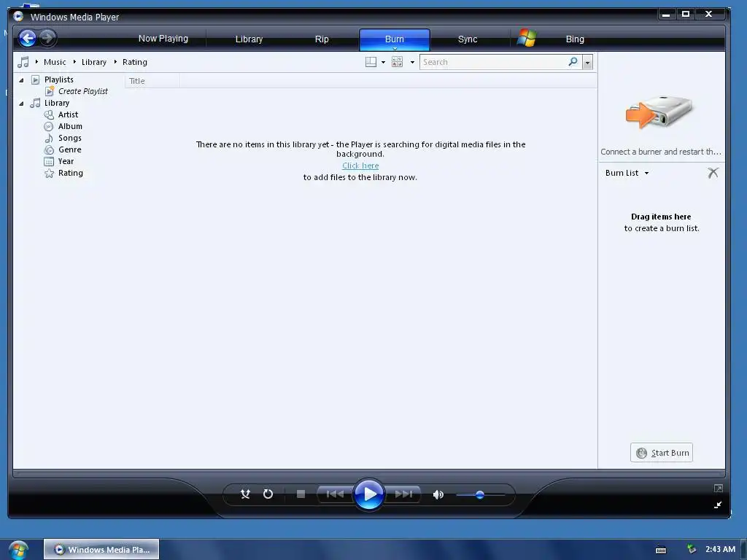
Task: Click the Windows logo online stores icon
Action: coord(527,38)
